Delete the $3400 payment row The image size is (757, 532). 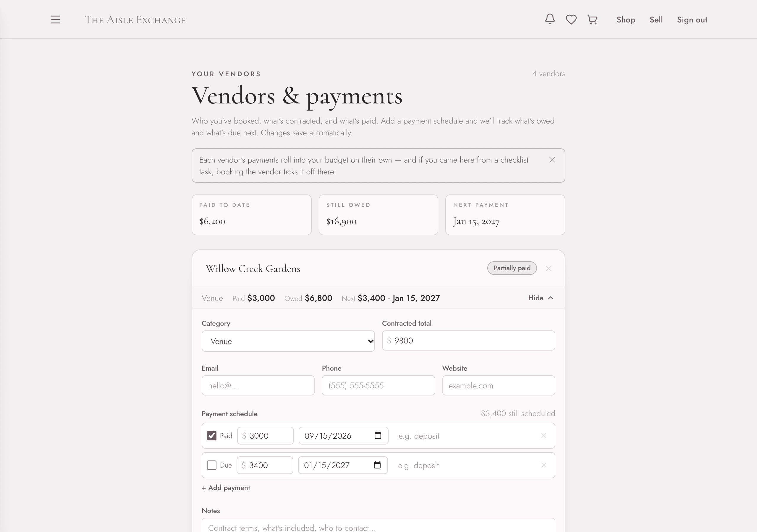544,465
